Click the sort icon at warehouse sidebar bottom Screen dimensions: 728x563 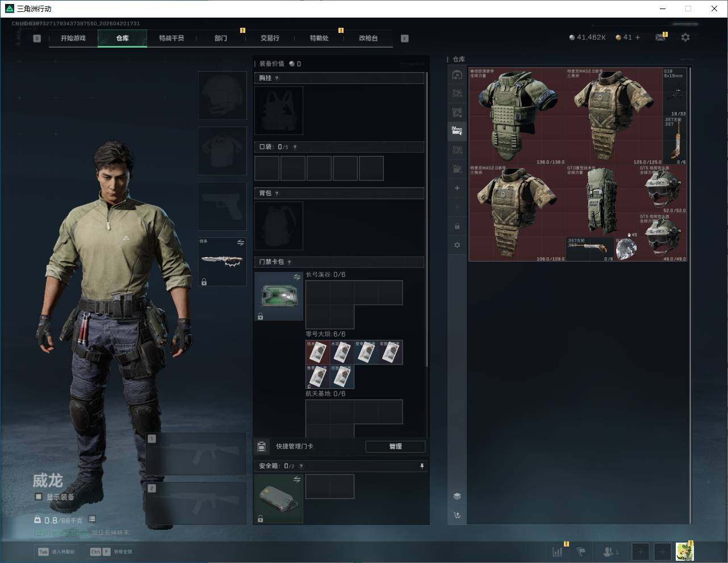[x=457, y=515]
